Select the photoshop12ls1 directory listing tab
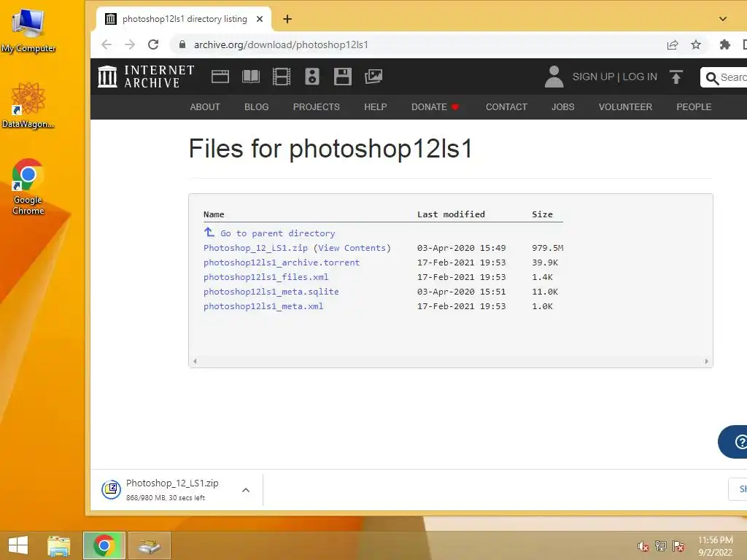Image resolution: width=747 pixels, height=560 pixels. coord(183,19)
